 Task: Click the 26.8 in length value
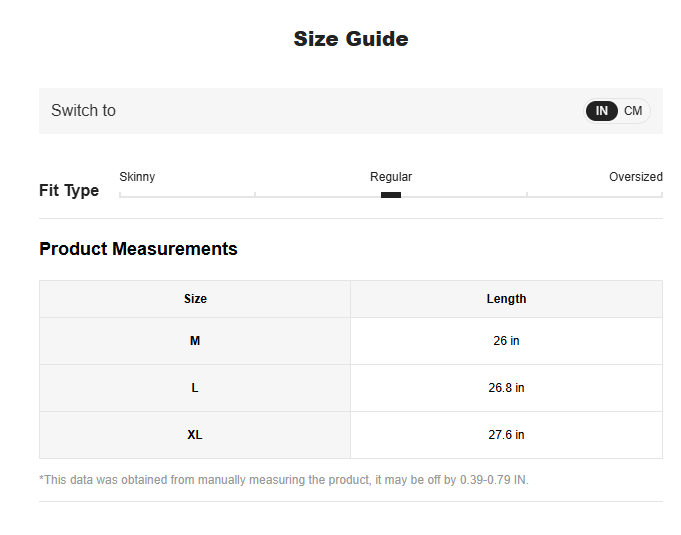coord(506,388)
